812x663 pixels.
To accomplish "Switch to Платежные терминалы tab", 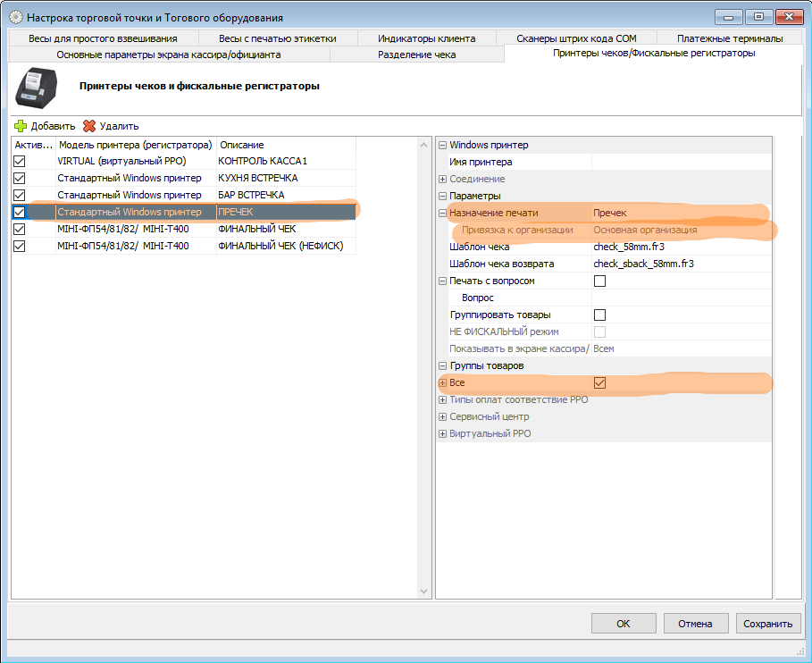I will pyautogui.click(x=729, y=38).
